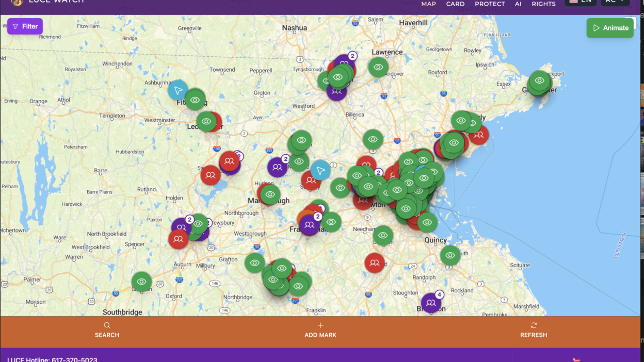Click the red group marker near Spencer

pyautogui.click(x=179, y=239)
